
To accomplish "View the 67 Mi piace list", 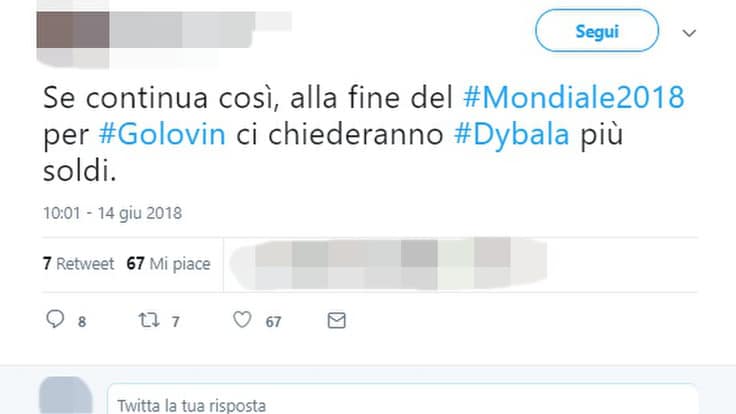I will coord(169,264).
